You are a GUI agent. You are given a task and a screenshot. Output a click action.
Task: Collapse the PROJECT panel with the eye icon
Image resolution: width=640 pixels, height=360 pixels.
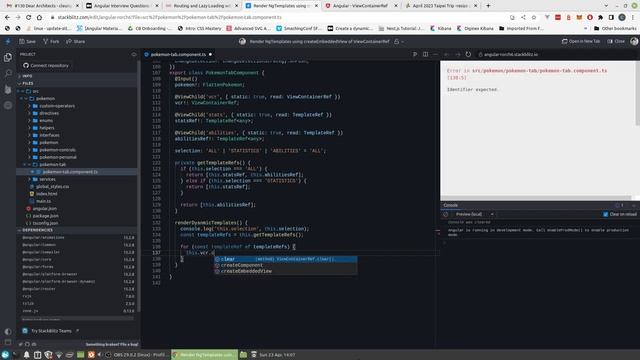[x=134, y=54]
